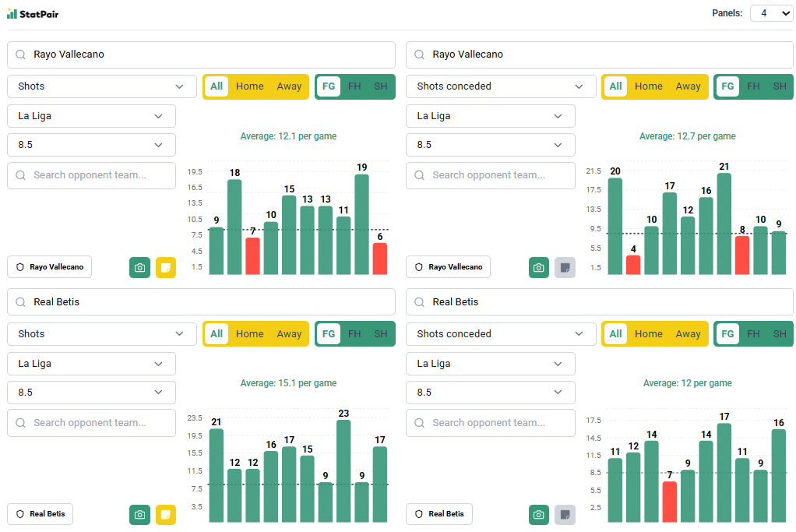The height and width of the screenshot is (532, 796).
Task: Click camera icon in Rayo Vallecano Shots panel
Action: (x=139, y=267)
